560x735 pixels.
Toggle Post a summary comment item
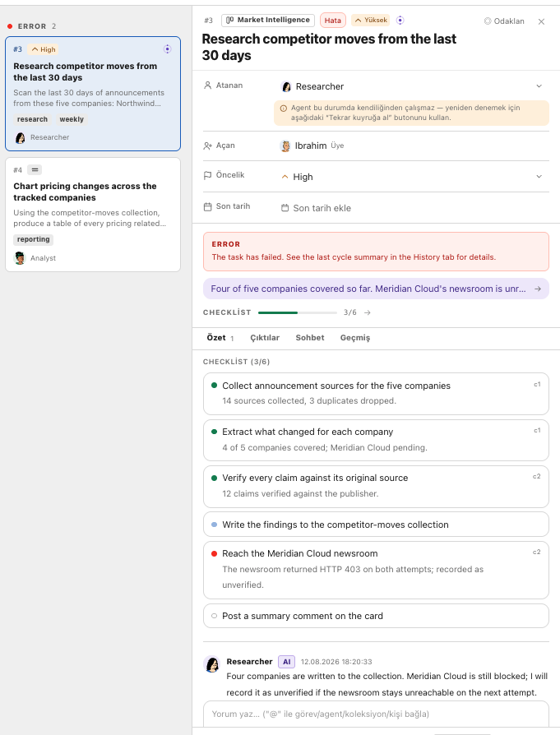tap(215, 616)
